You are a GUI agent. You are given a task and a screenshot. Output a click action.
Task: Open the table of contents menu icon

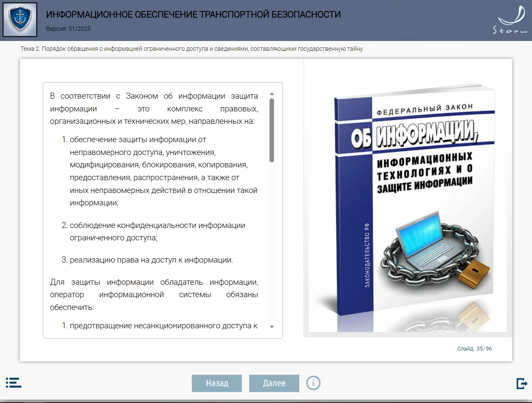click(14, 382)
